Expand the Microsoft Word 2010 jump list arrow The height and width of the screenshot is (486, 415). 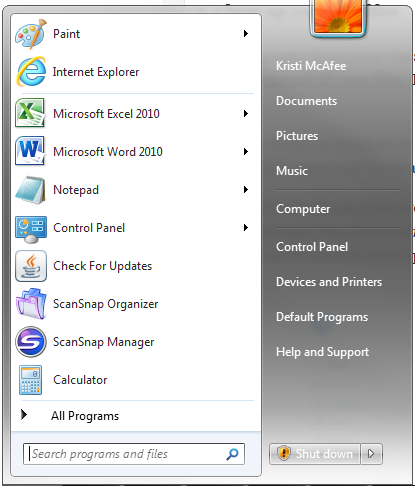pos(246,152)
